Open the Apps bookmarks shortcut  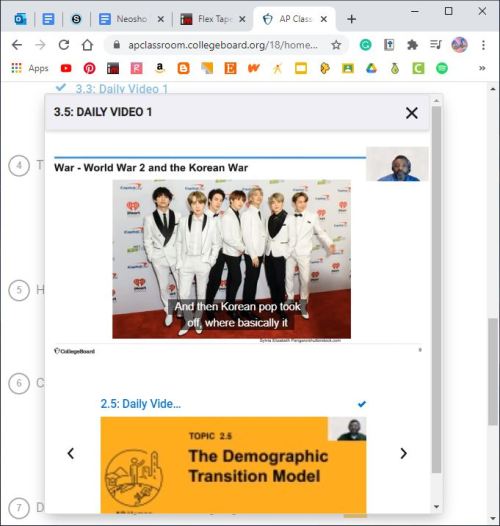click(30, 68)
